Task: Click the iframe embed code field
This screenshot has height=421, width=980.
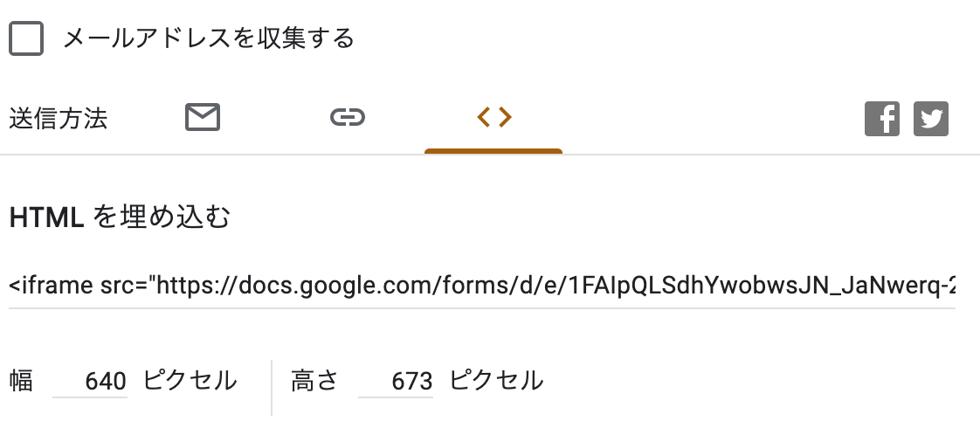Action: [x=482, y=286]
